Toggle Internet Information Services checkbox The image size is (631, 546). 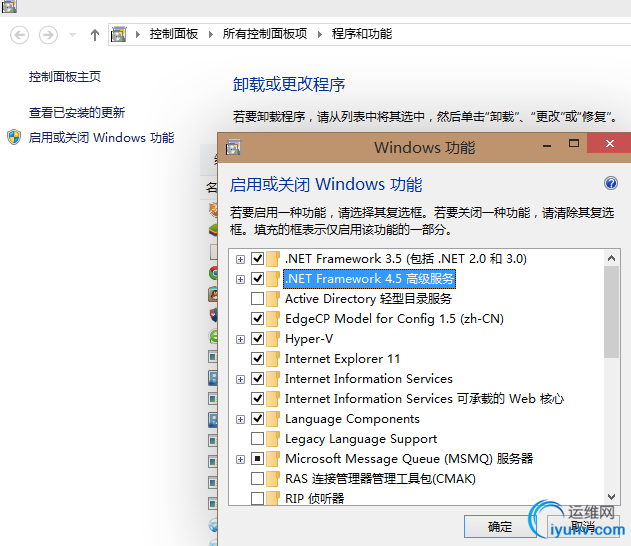[258, 379]
